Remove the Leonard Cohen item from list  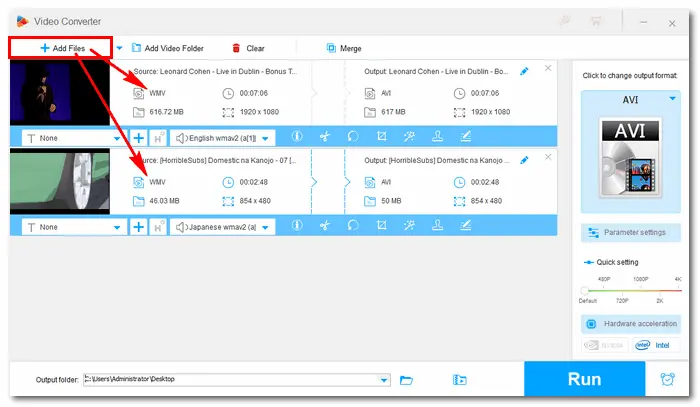[x=548, y=68]
